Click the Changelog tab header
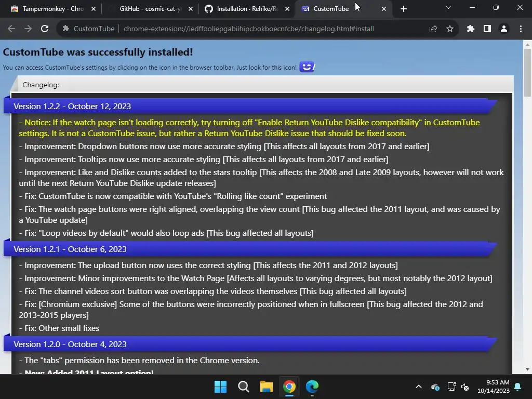The height and width of the screenshot is (399, 532). click(x=41, y=85)
